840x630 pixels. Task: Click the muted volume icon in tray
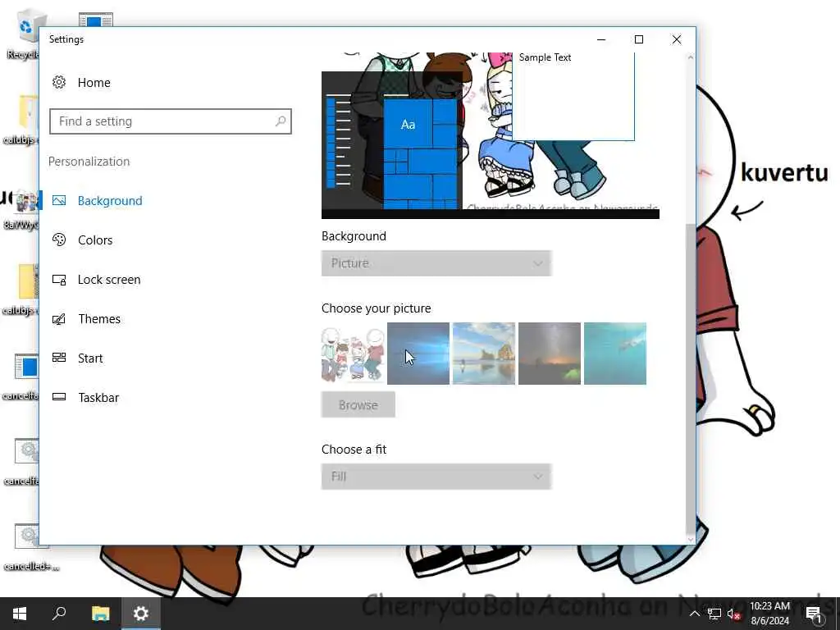[733, 614]
